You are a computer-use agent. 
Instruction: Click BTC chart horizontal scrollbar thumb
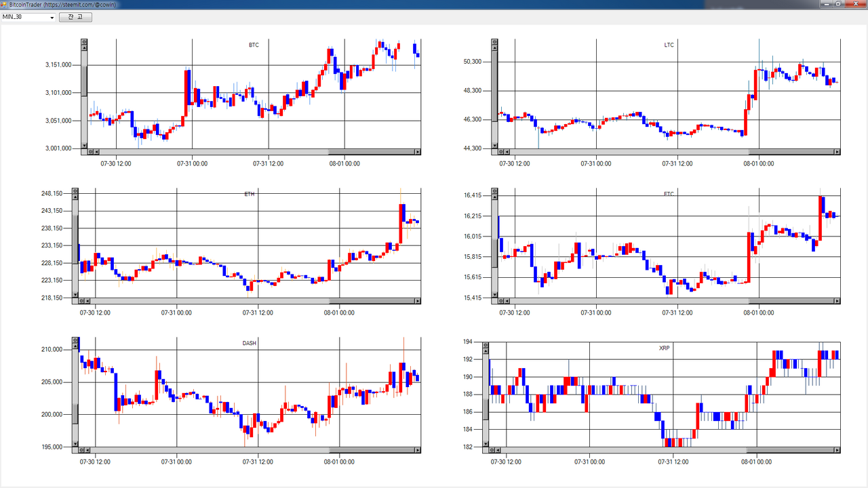pos(372,152)
